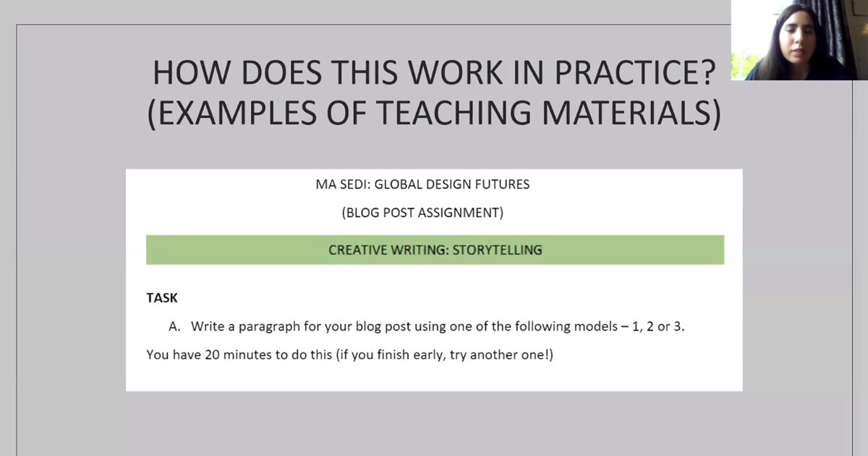Click the 'try another one!' phrase
Image resolution: width=868 pixels, height=456 pixels.
click(501, 355)
